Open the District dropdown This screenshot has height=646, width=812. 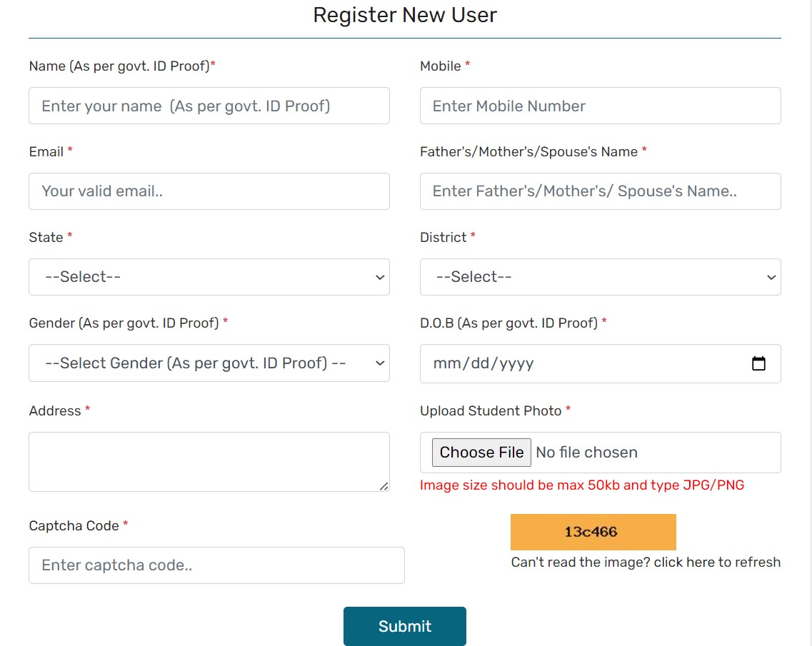(x=600, y=277)
